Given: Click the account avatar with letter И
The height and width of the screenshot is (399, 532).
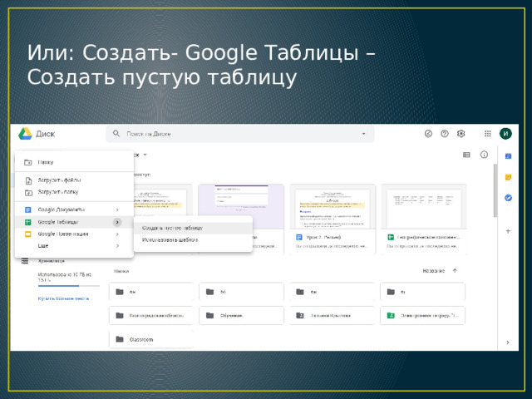Looking at the screenshot, I should coord(505,134).
